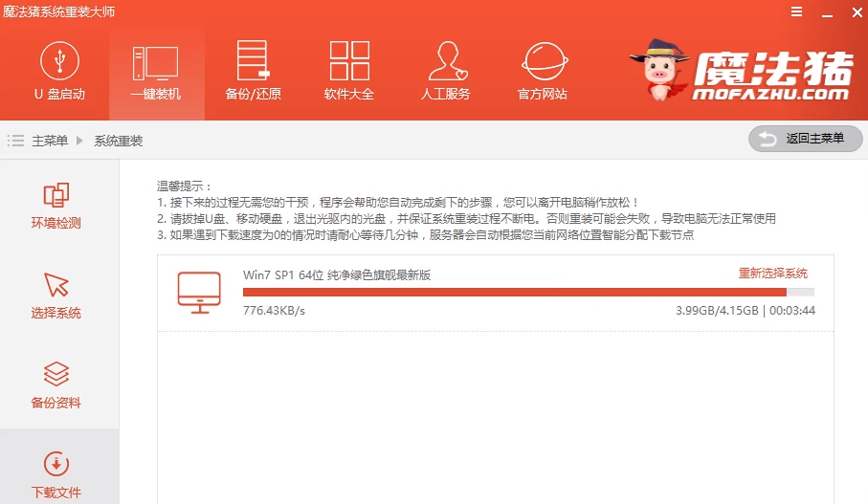Click the 系统重装 breadcrumb item

coord(119,141)
